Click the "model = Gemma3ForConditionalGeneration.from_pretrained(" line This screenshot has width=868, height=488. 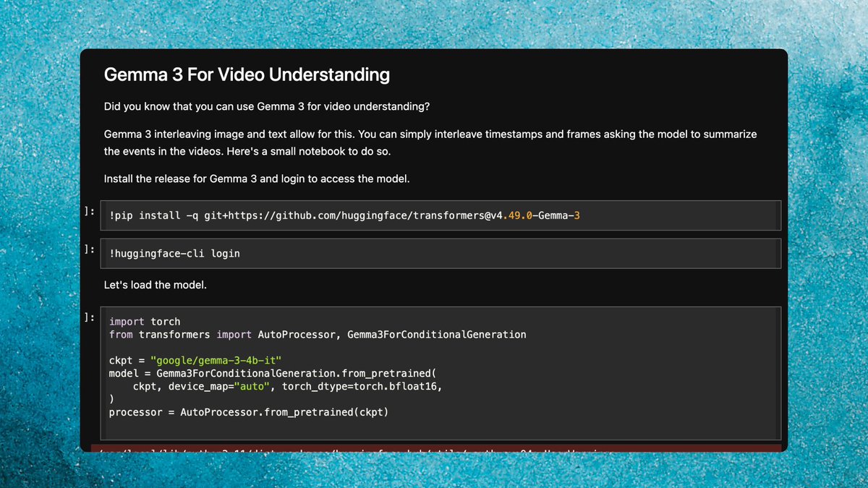click(273, 374)
